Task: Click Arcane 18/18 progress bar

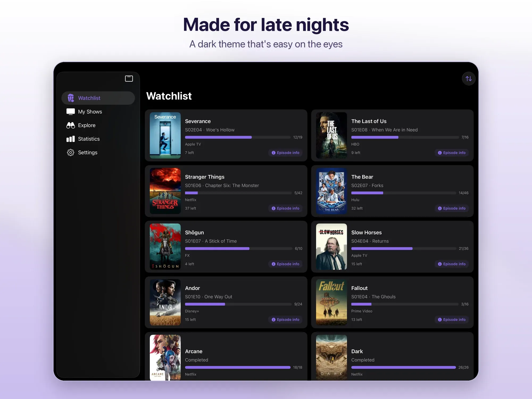Action: tap(238, 367)
